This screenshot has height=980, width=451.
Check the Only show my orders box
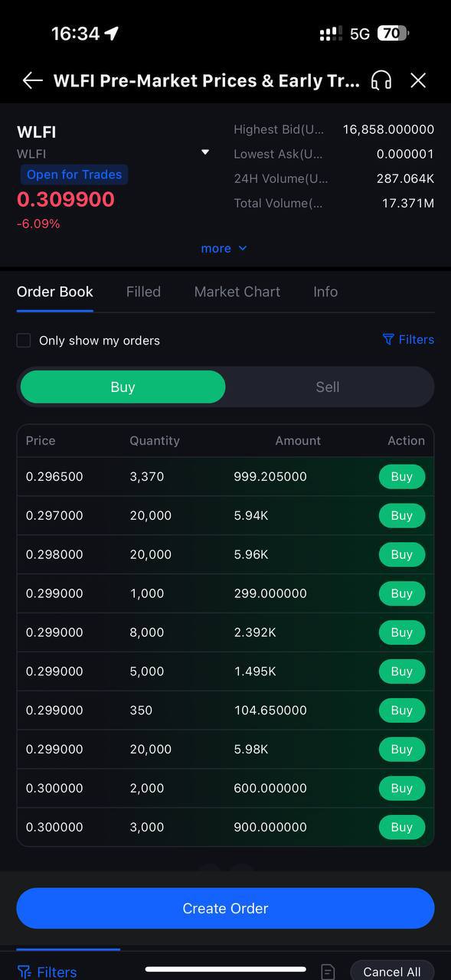pos(24,341)
